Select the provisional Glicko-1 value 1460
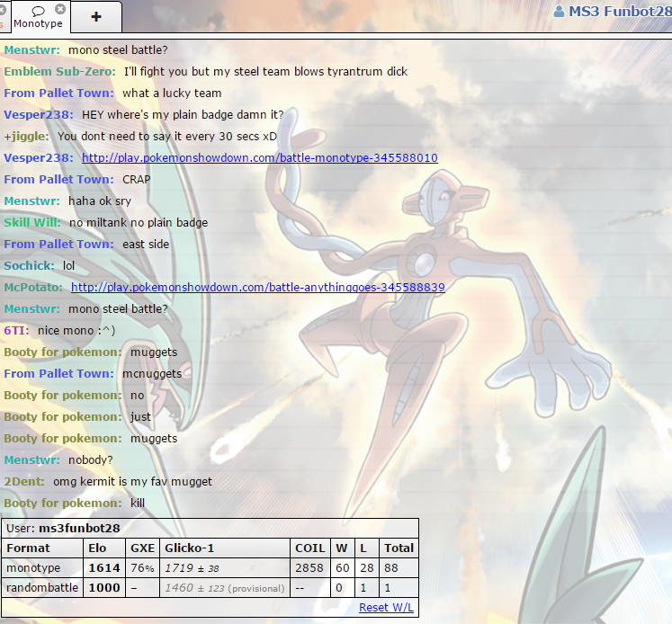Image resolution: width=672 pixels, height=624 pixels. (x=224, y=588)
